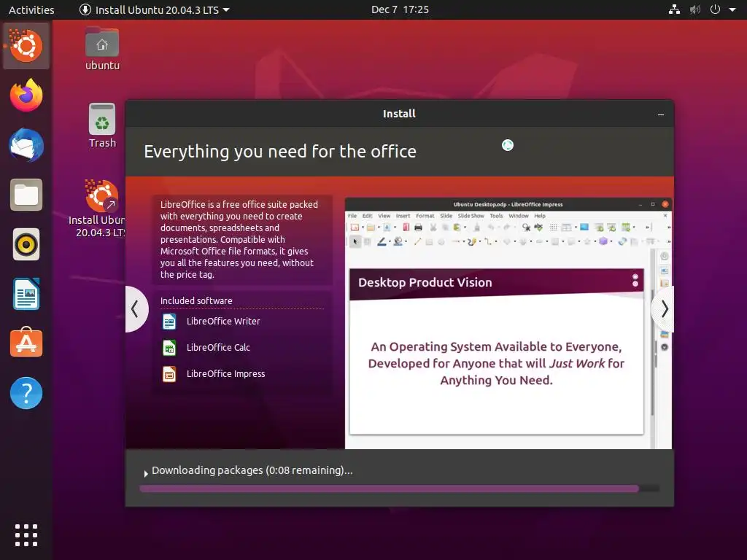Go to previous slide with left arrow
747x560 pixels.
click(136, 309)
